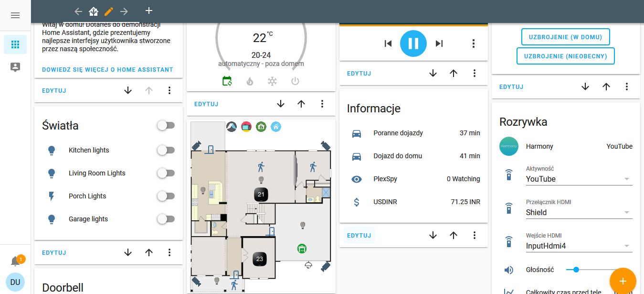
Task: Expand Przełącznik HDMI Shield dropdown
Action: coord(579,213)
